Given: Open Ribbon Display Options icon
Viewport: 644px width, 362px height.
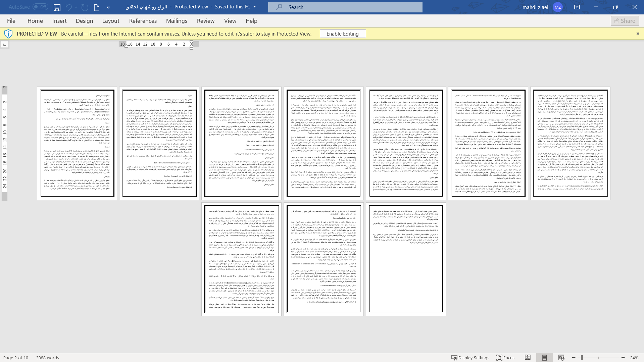Looking at the screenshot, I should coord(577,7).
